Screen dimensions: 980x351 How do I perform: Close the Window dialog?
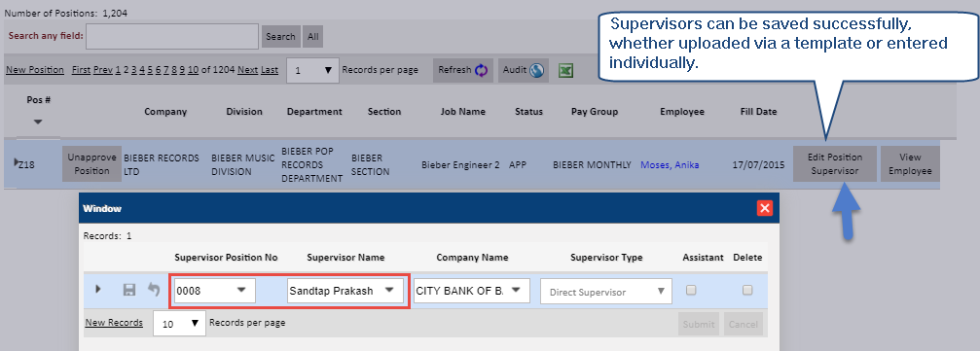764,208
